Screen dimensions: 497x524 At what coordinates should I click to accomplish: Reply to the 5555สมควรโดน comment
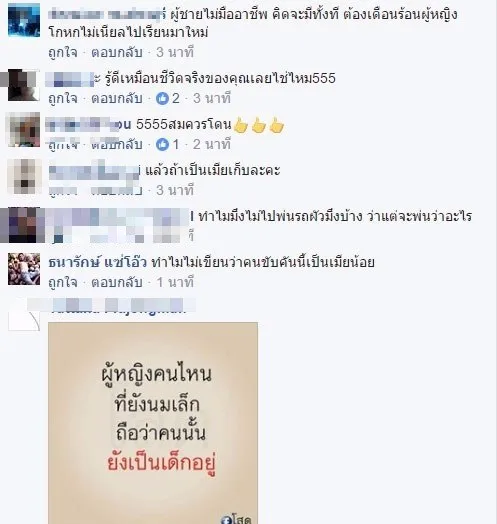[117, 144]
